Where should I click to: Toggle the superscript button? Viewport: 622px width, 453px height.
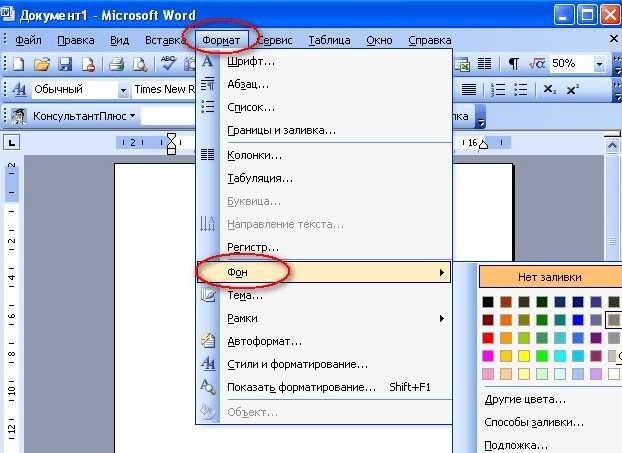pyautogui.click(x=572, y=89)
